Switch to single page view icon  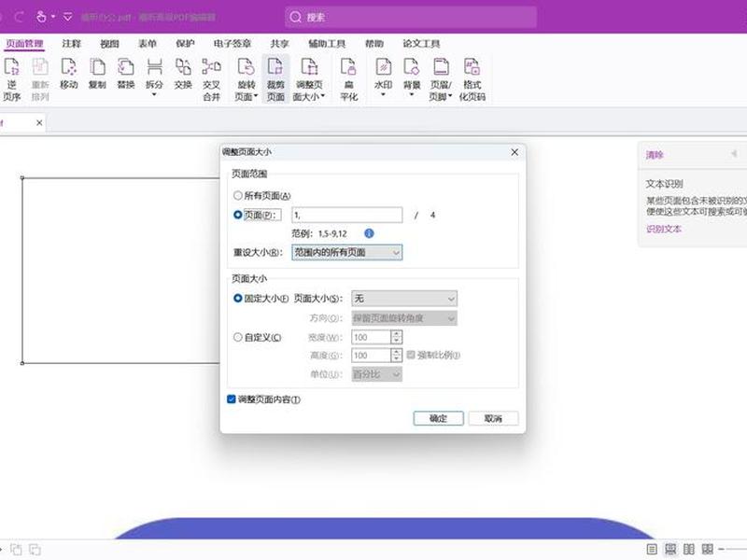click(x=652, y=549)
